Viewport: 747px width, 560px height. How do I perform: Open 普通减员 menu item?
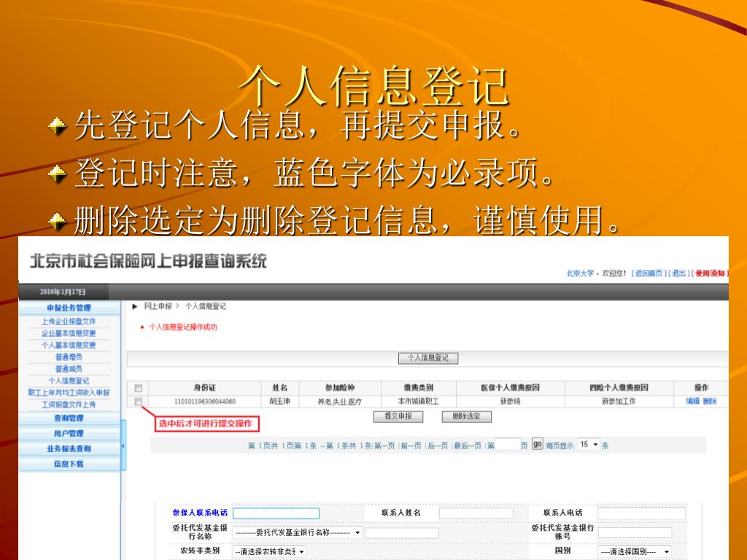point(69,369)
